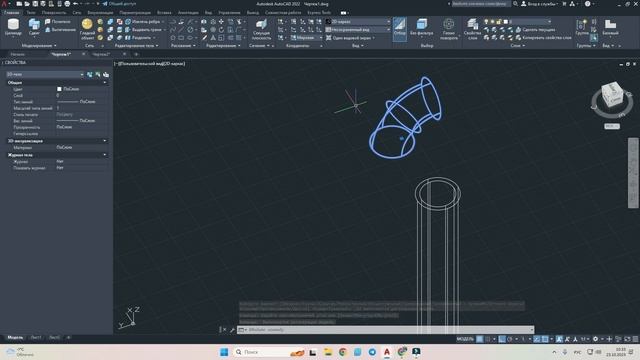Viewport: 640px width, 360px height.
Task: Click the search magnifier icon in title bar
Action: click(515, 4)
